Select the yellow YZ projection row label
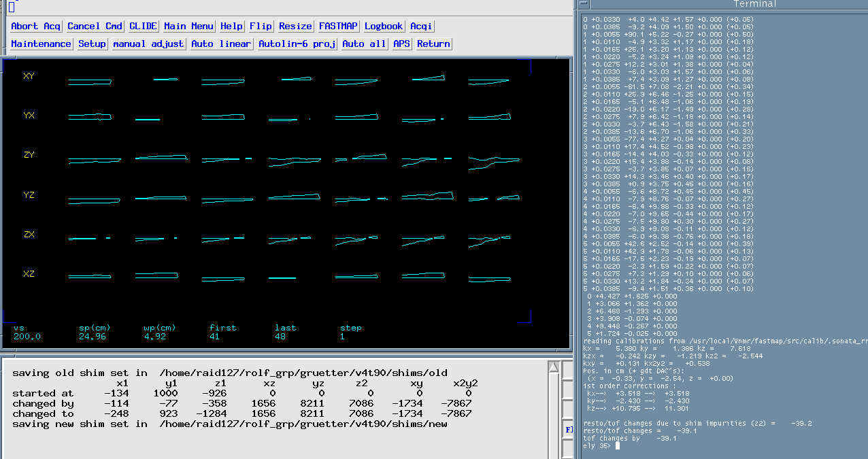 tap(29, 195)
